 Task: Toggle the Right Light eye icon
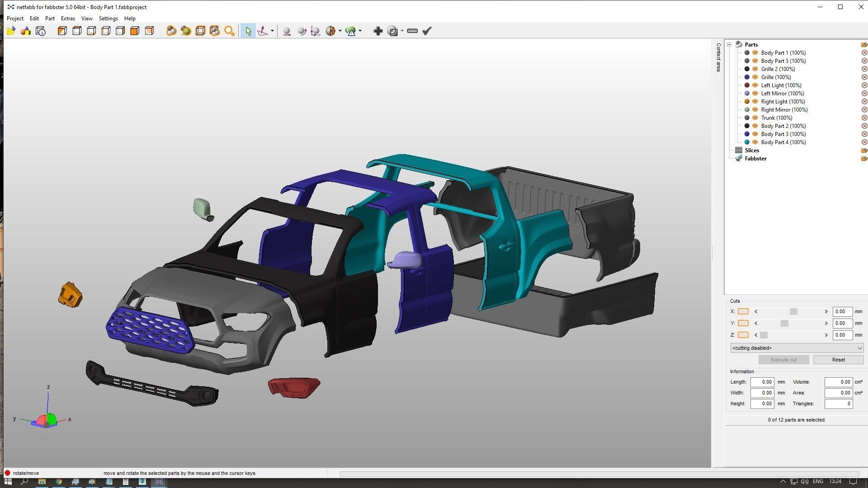click(x=755, y=102)
